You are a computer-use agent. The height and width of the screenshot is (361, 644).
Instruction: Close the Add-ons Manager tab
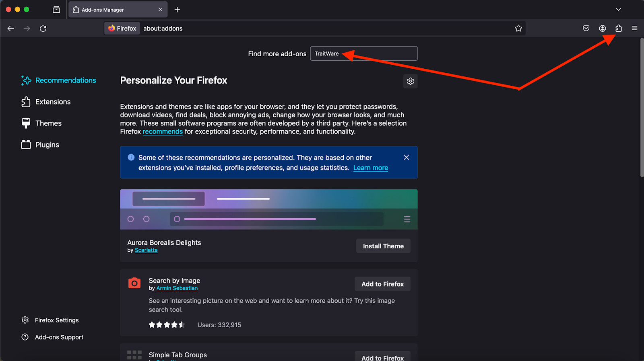(x=161, y=10)
